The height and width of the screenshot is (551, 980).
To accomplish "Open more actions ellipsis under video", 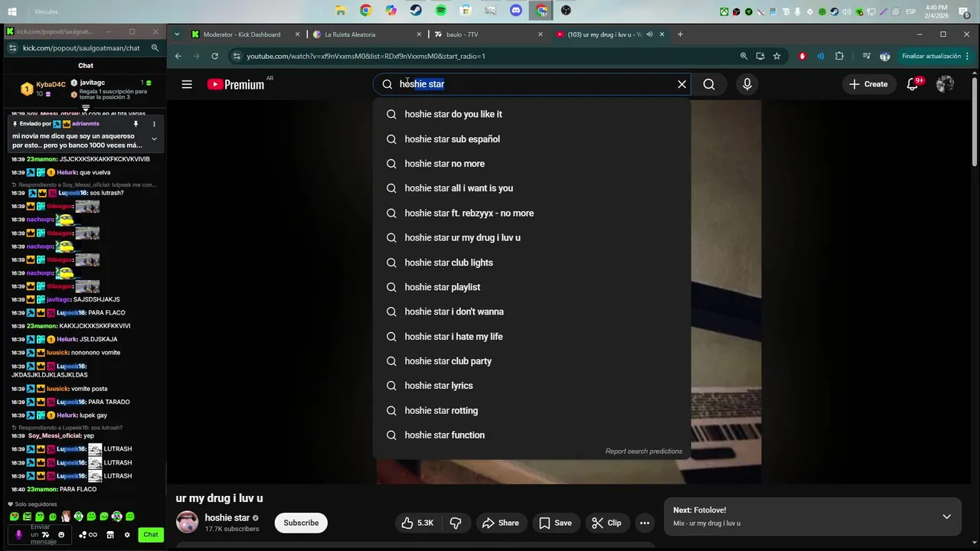I will pos(645,523).
